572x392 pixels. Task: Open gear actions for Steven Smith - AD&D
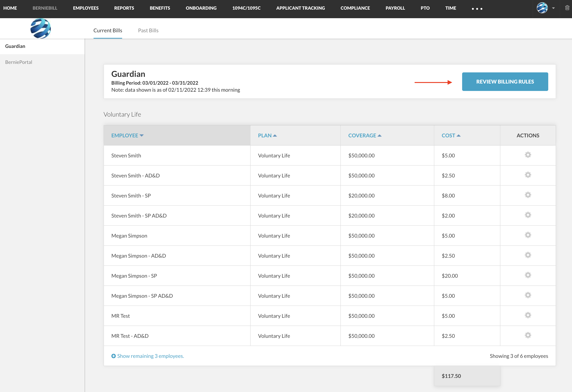(x=528, y=175)
